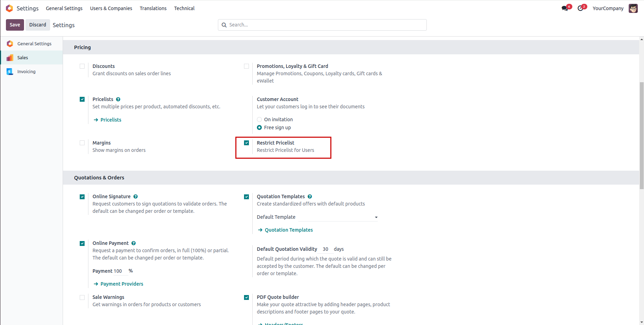Screen dimensions: 644x325
Task: Click the Odoo Settings app logo icon
Action: point(9,8)
